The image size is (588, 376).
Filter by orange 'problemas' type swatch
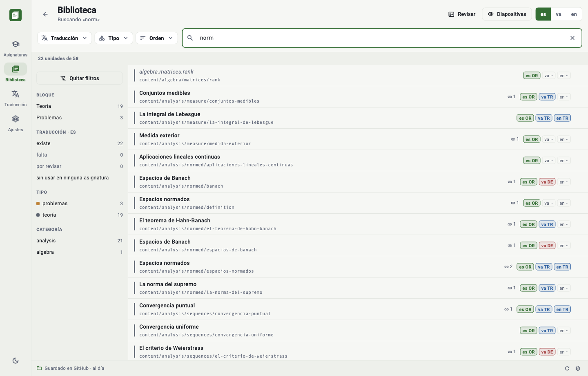click(38, 204)
